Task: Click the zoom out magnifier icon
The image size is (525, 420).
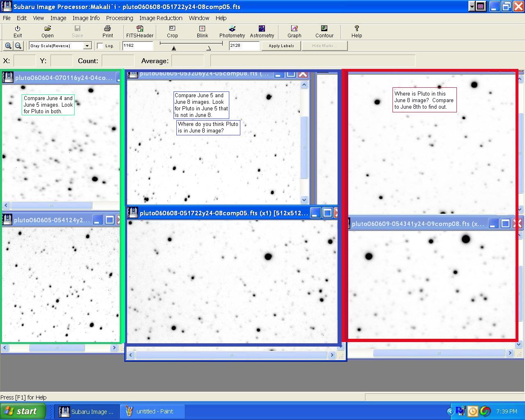Action: 18,46
